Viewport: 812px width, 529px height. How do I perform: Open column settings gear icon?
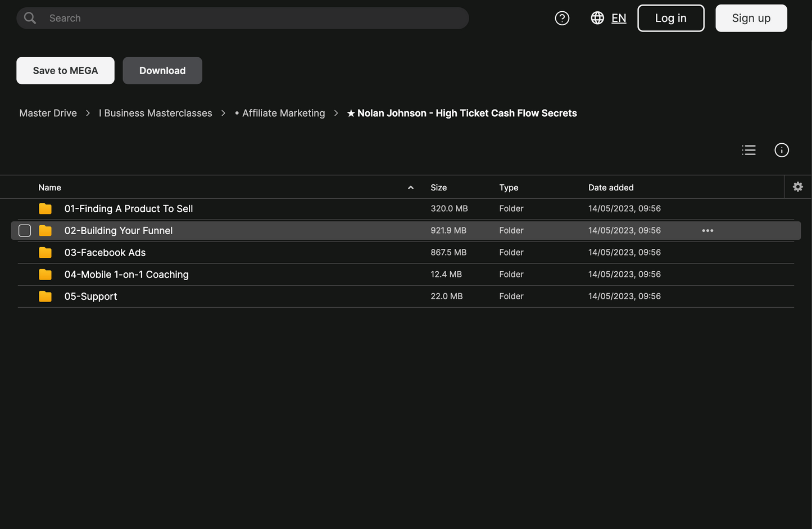click(798, 187)
